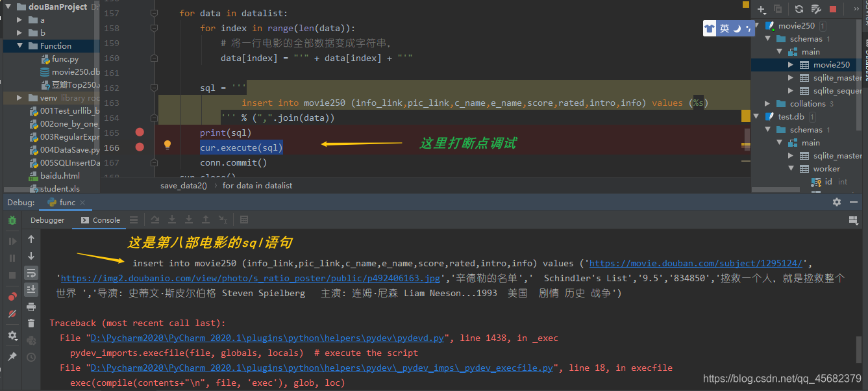Expand folder b in project tree
Image resolution: width=868 pixels, height=391 pixels.
tap(19, 33)
